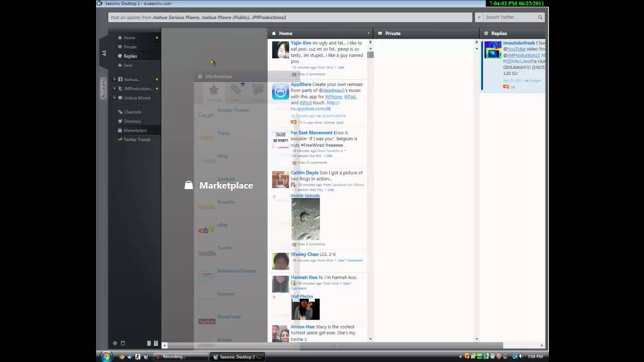The image size is (644, 362).
Task: Click the horizontal scrollbar right arrow
Action: [542, 345]
